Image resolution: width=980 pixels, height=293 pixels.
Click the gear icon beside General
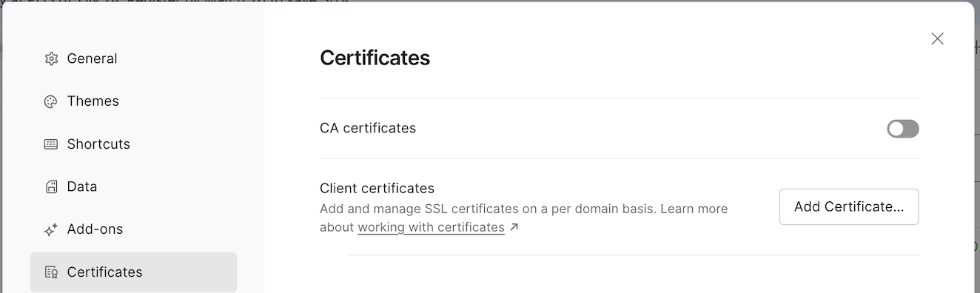[x=51, y=58]
